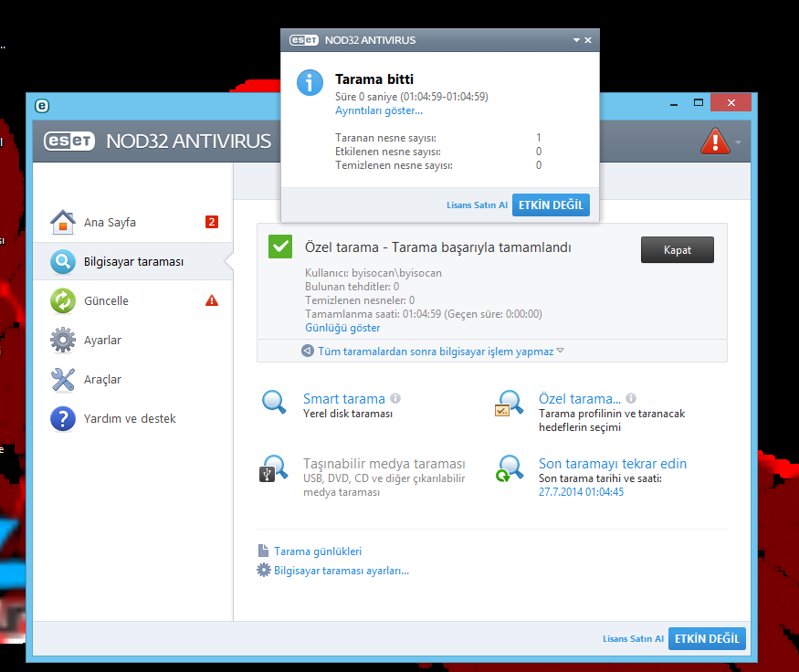Open Ayrıntıları göster link
Screen dimensions: 799x672
tap(379, 110)
